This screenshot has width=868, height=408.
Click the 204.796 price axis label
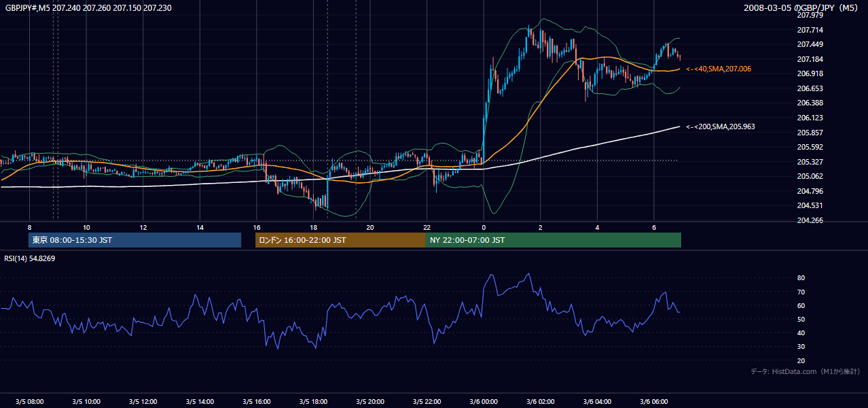coord(810,191)
